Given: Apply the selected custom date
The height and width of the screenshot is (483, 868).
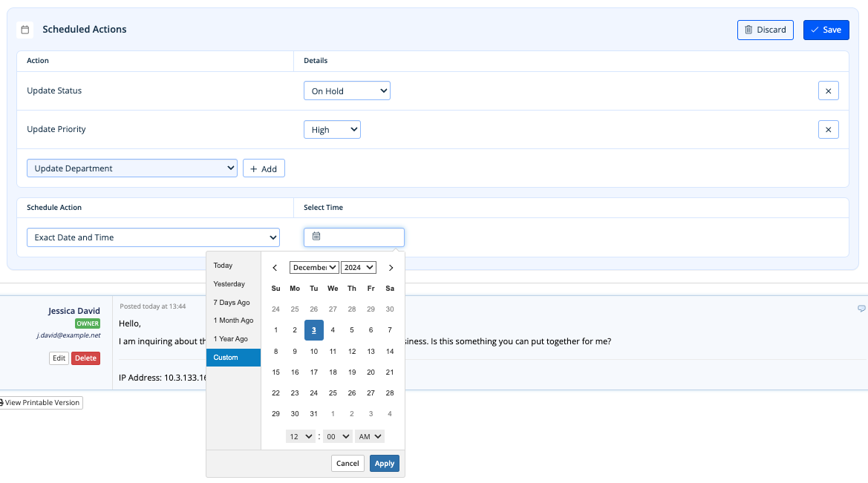Looking at the screenshot, I should pyautogui.click(x=384, y=463).
